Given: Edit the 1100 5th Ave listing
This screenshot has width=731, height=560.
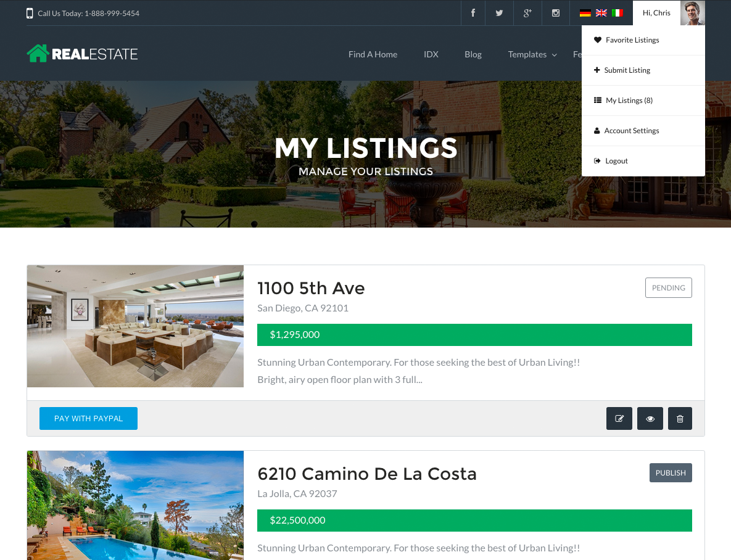Looking at the screenshot, I should pos(619,419).
